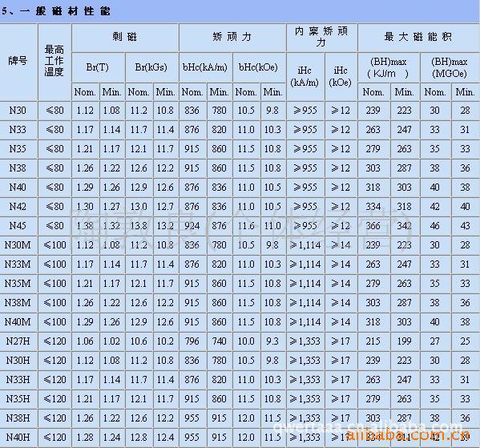Click the 最大磁能积 group header
The height and width of the screenshot is (448, 480).
point(419,38)
